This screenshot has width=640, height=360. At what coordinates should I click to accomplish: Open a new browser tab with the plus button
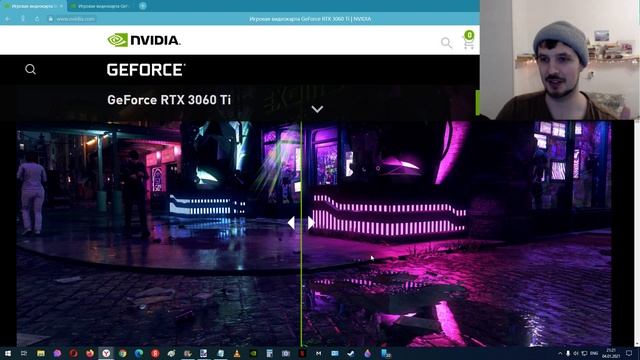coord(142,6)
